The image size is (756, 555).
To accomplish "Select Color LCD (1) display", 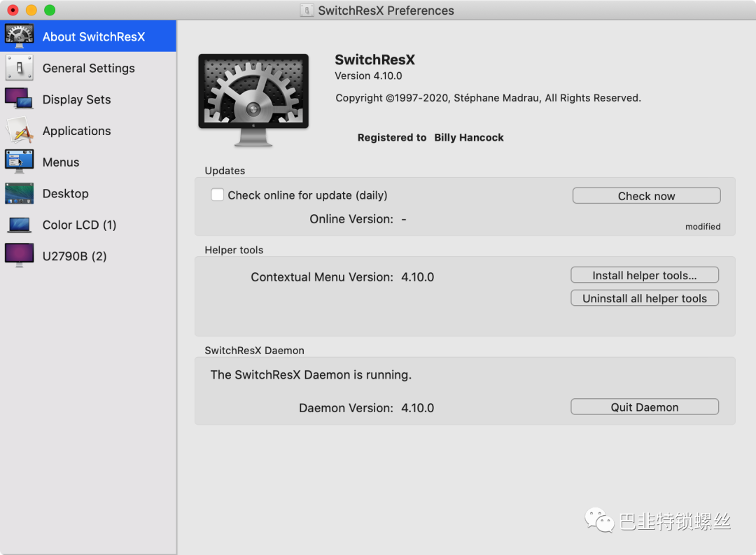I will 88,225.
